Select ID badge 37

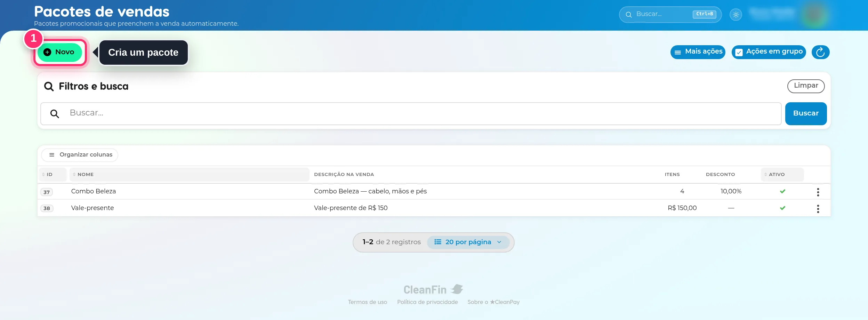[x=47, y=192]
